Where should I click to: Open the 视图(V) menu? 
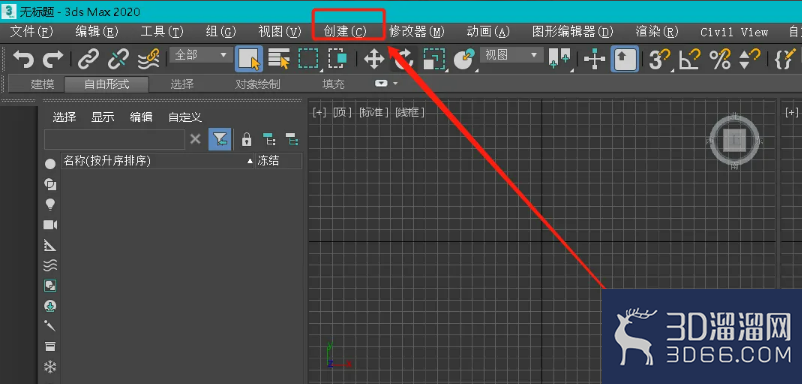tap(280, 32)
